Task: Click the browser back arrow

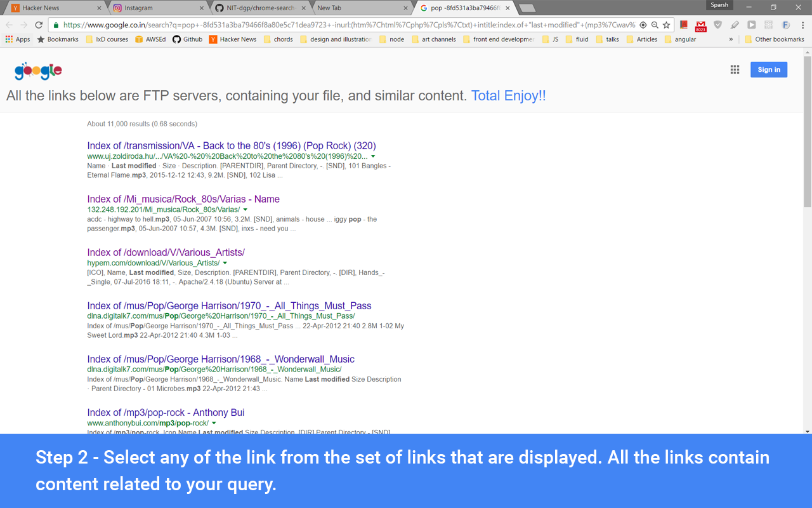Action: (x=9, y=25)
